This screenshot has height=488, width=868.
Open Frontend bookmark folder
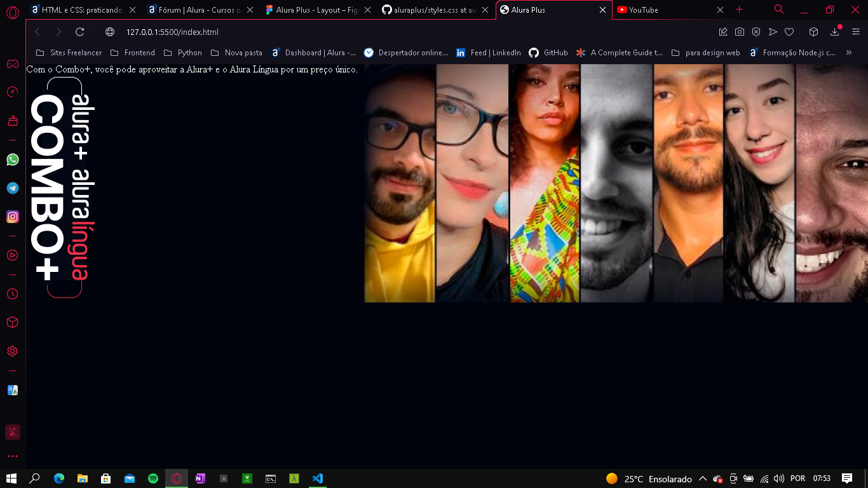[x=132, y=53]
